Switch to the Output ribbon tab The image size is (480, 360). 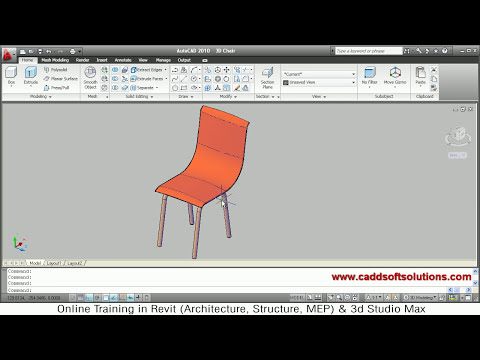184,60
